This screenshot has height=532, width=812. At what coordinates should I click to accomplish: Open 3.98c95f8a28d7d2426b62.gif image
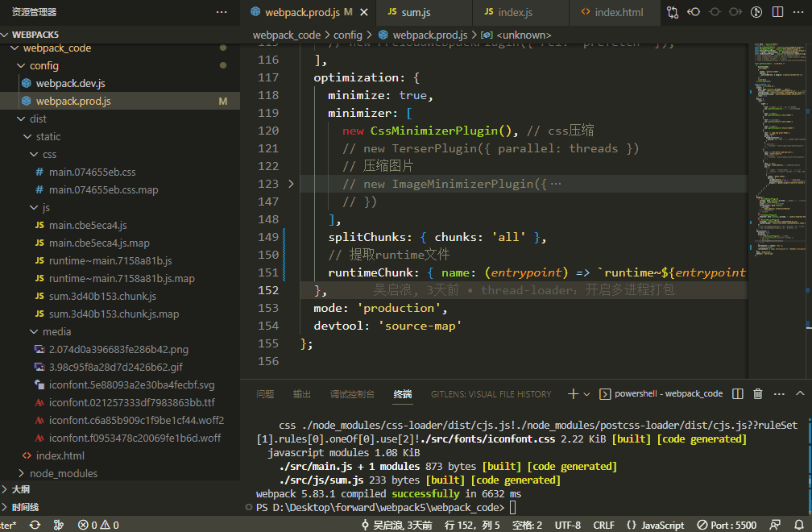tap(119, 368)
